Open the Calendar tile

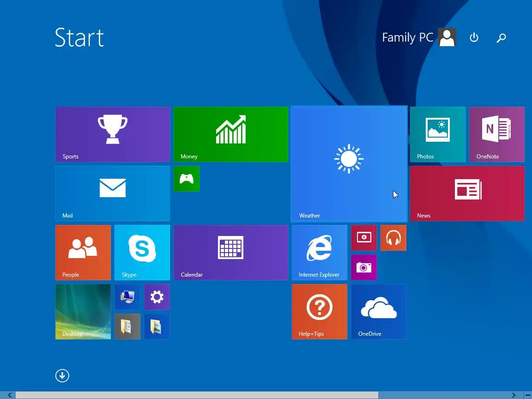click(231, 253)
